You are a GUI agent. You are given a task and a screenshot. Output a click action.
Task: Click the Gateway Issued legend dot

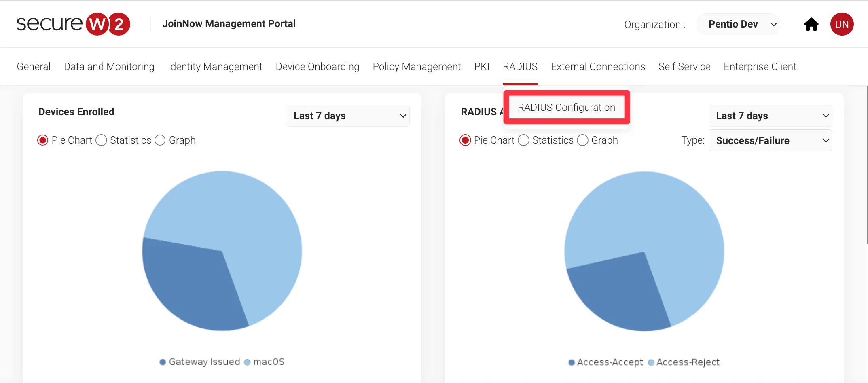(163, 362)
